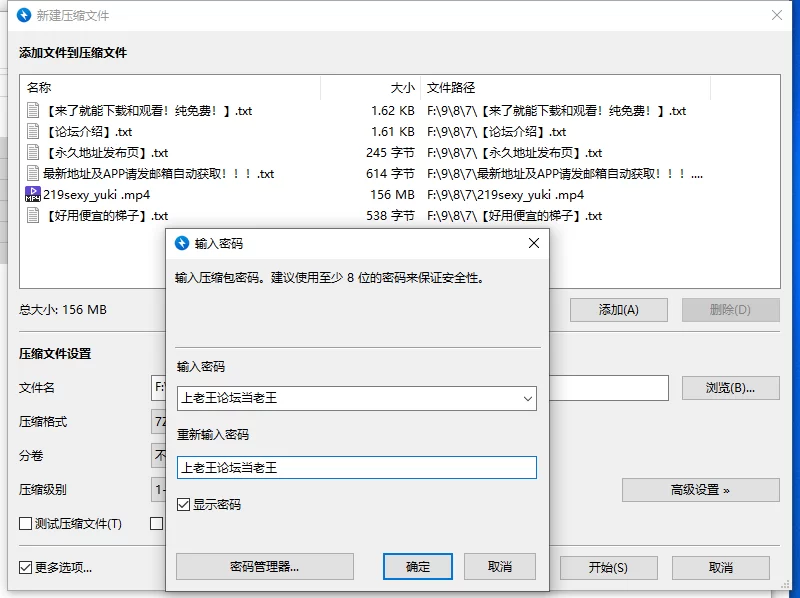Open the 密码管理器... button
This screenshot has height=598, width=800.
click(x=265, y=567)
